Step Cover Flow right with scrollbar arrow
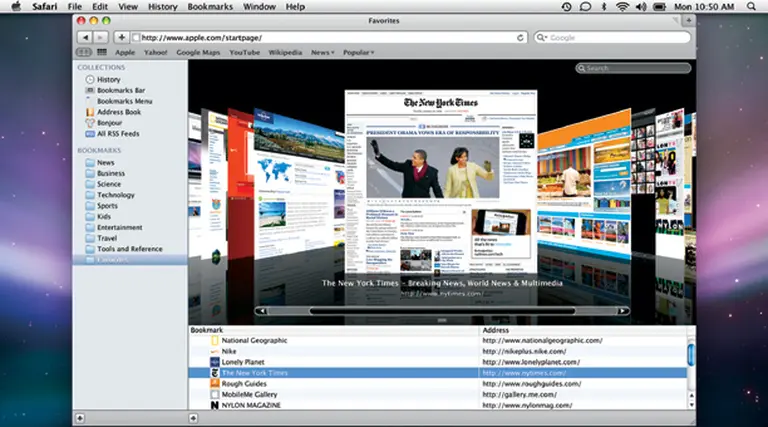Viewport: 768px width, 427px height. [x=622, y=311]
